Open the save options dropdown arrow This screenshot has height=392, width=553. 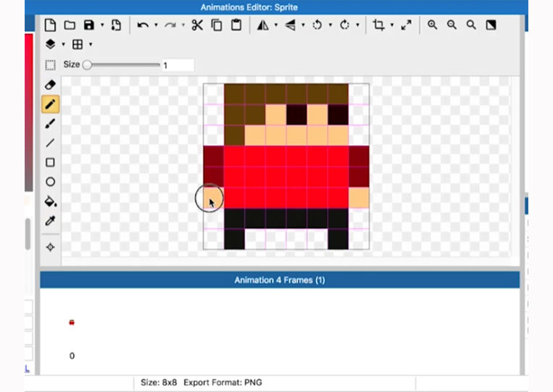pyautogui.click(x=102, y=25)
